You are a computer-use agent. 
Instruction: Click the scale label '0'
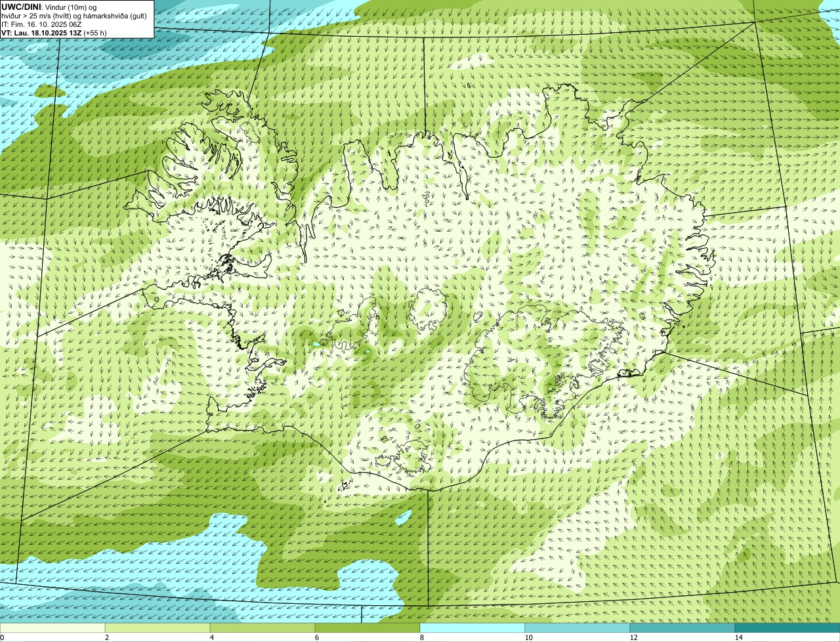2,637
